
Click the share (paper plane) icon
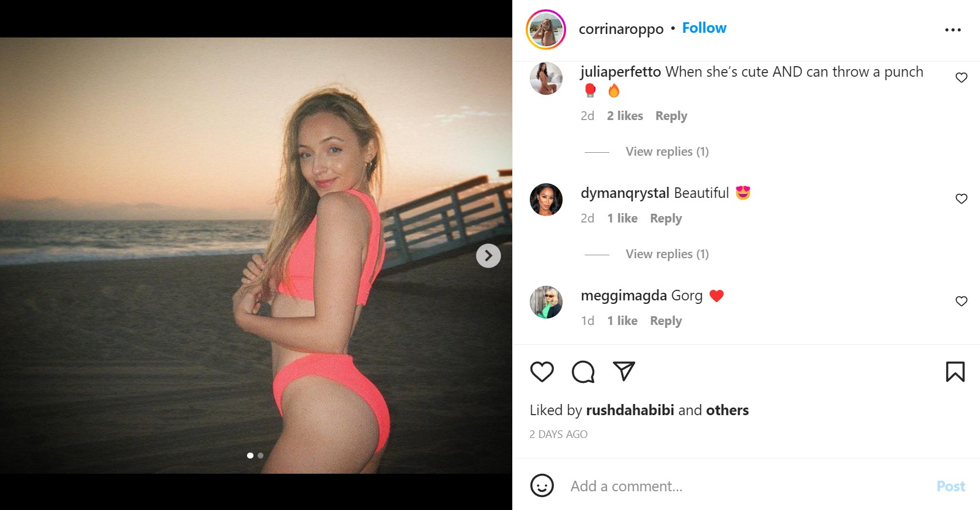(624, 371)
